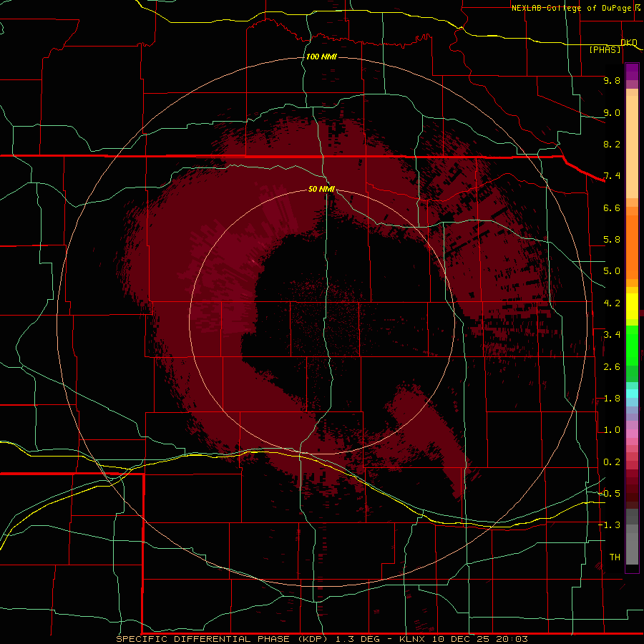The width and height of the screenshot is (644, 644).
Task: Click the 5.8 scale value
Action: pyautogui.click(x=612, y=240)
